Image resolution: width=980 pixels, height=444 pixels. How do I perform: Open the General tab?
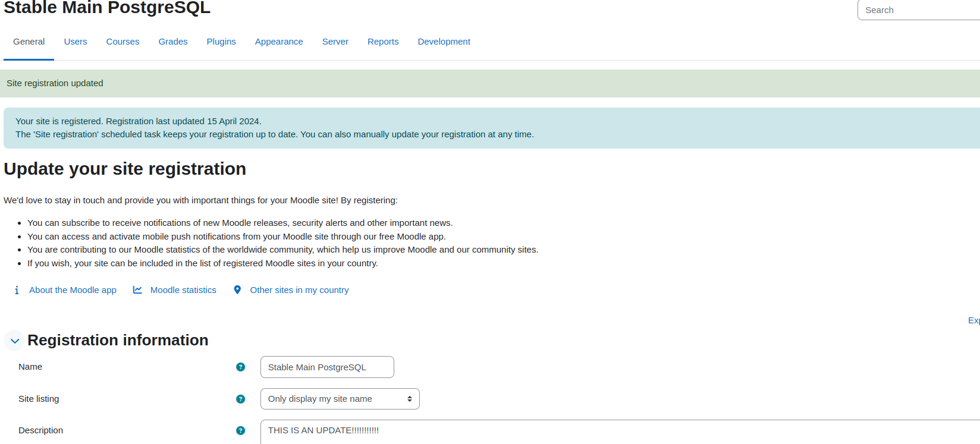click(x=29, y=42)
